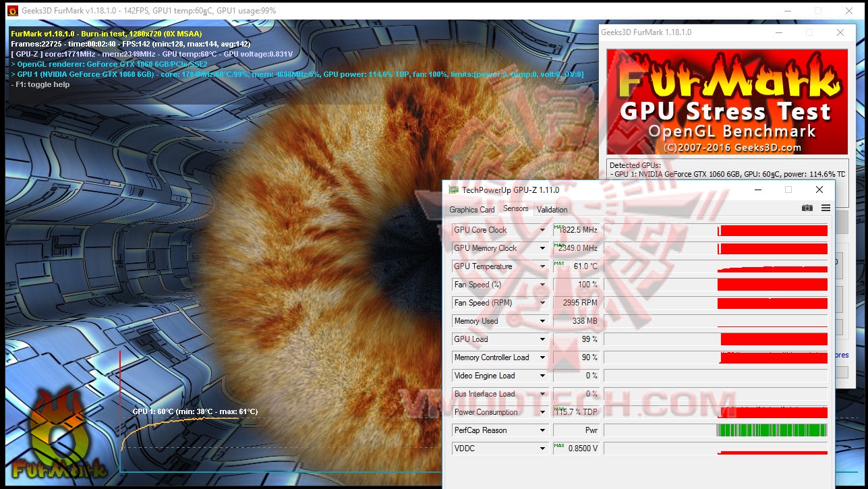Screen dimensions: 868x489
Task: Click the camera screenshot icon in GPU-Z
Action: (807, 208)
